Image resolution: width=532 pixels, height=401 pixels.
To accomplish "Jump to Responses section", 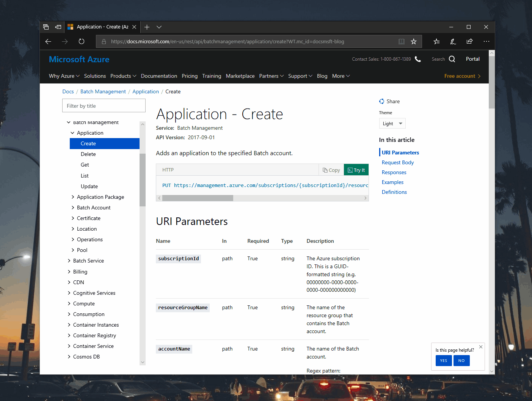I will point(394,173).
